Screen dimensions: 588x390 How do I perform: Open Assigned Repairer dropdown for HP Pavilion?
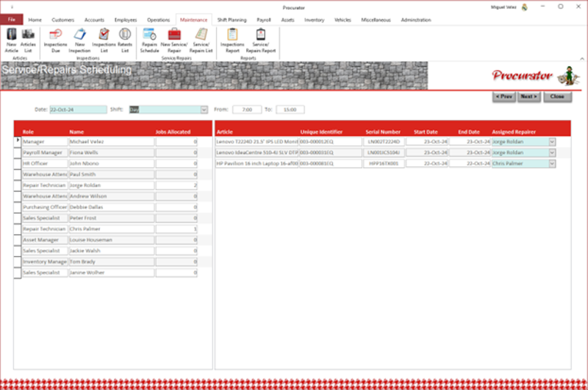[552, 163]
